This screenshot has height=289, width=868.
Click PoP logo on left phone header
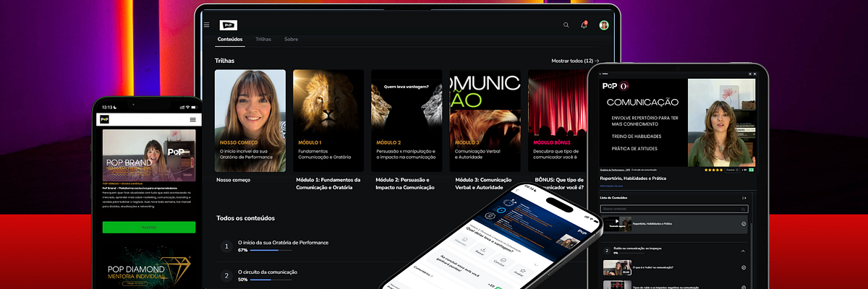coord(105,119)
